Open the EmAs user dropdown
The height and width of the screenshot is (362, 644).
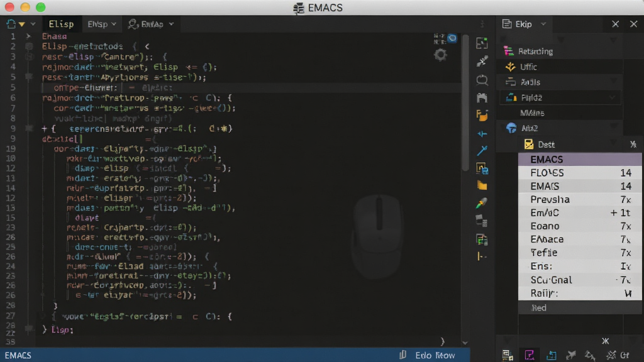pos(151,25)
